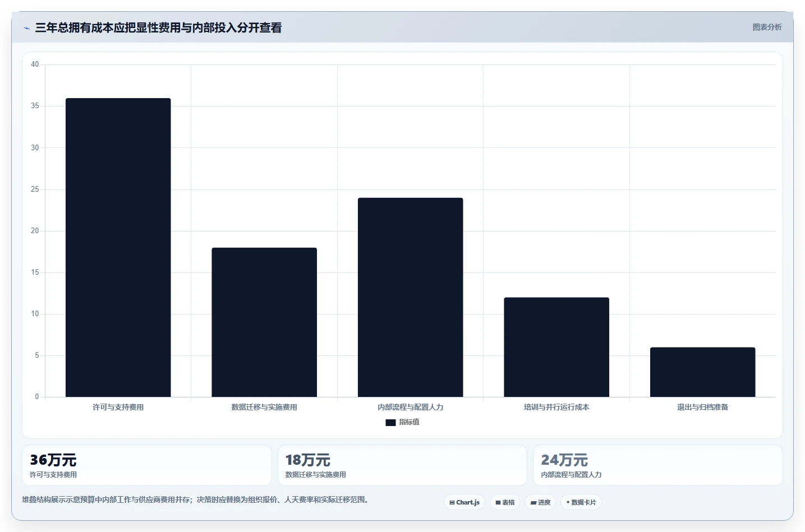The width and height of the screenshot is (805, 532).
Task: Click the y-axis value 40
Action: tap(35, 64)
